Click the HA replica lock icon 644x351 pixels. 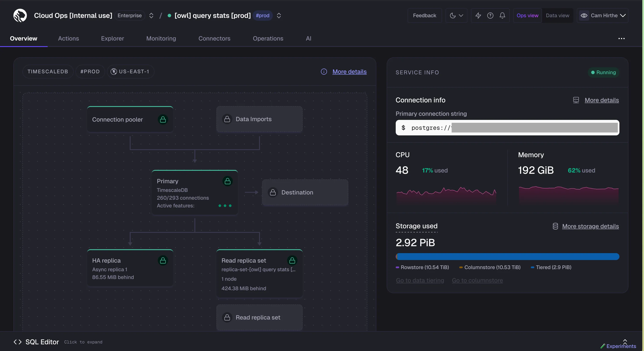163,260
